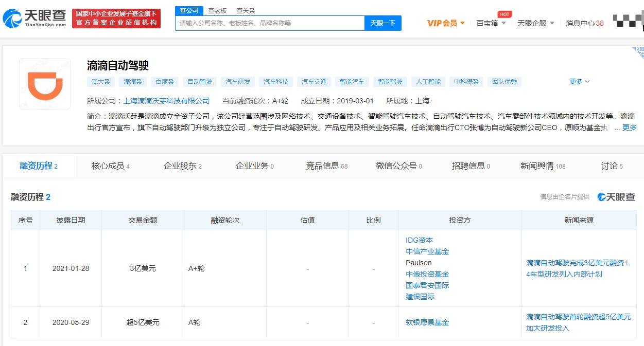Image resolution: width=644 pixels, height=346 pixels.
Task: Switch to the 讨论 tab
Action: click(612, 166)
